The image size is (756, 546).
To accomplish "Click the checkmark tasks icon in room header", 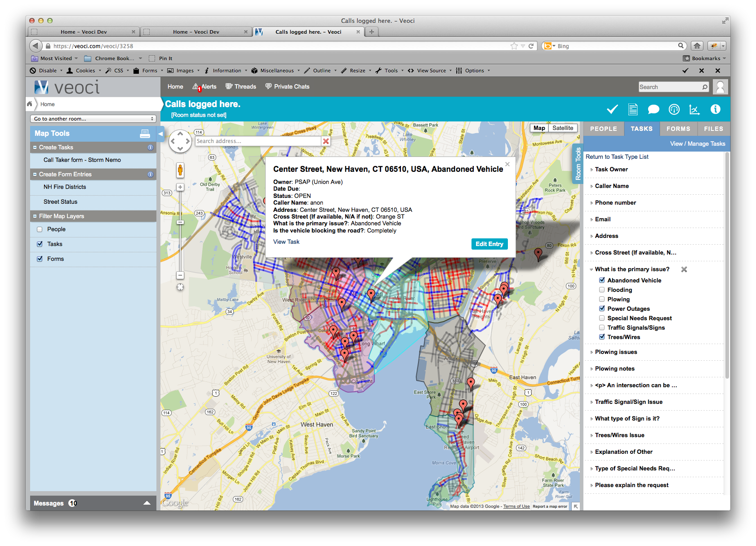I will (x=612, y=109).
